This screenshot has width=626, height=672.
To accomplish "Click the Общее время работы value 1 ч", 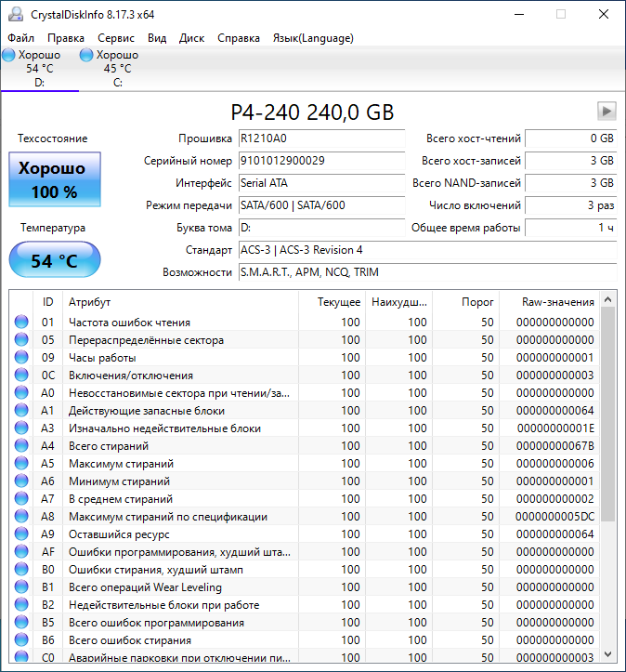I will [571, 228].
